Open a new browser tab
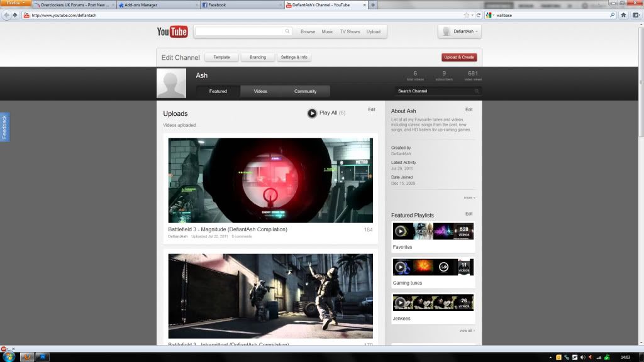Screen dimensions: 644x362 coord(373,5)
